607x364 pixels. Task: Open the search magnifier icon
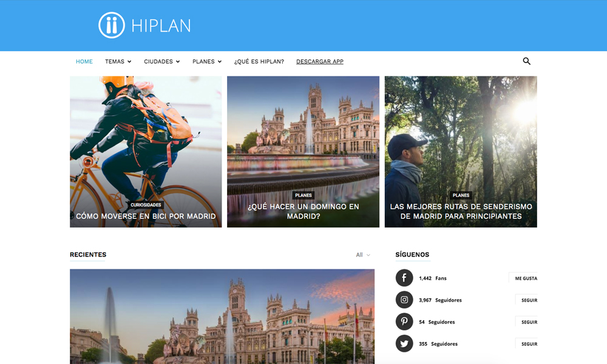(x=526, y=61)
